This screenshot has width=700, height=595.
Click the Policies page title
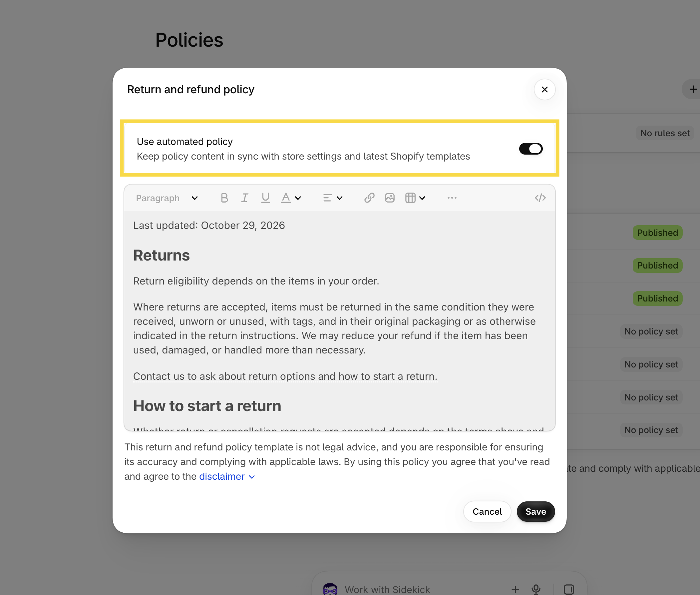pos(189,40)
